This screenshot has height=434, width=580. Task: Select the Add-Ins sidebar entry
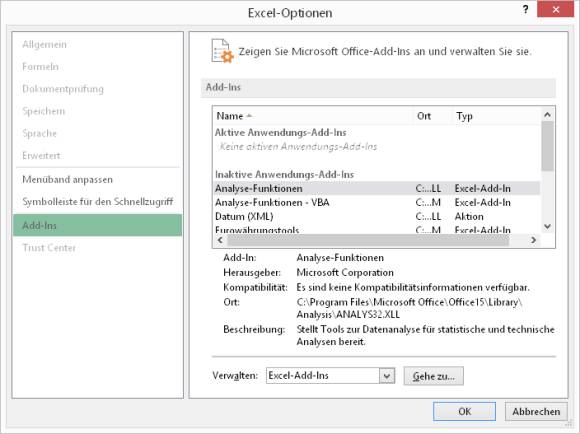tap(98, 225)
